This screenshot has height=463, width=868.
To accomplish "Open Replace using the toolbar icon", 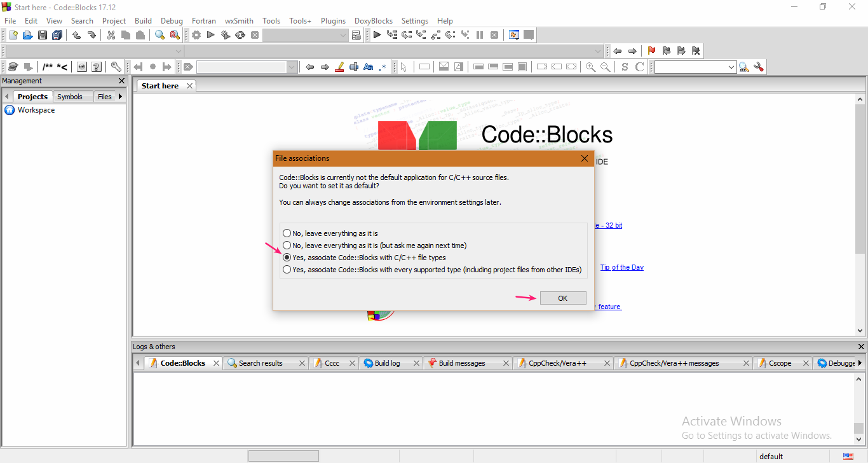I will point(173,34).
